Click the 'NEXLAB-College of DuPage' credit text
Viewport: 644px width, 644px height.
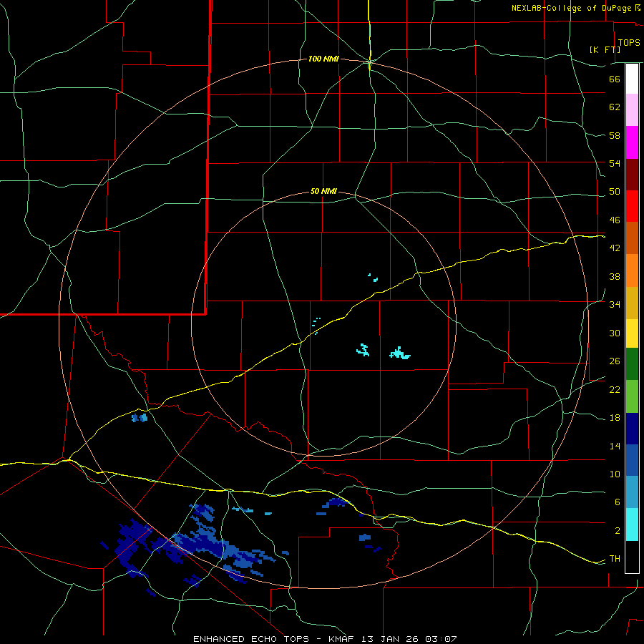572,8
